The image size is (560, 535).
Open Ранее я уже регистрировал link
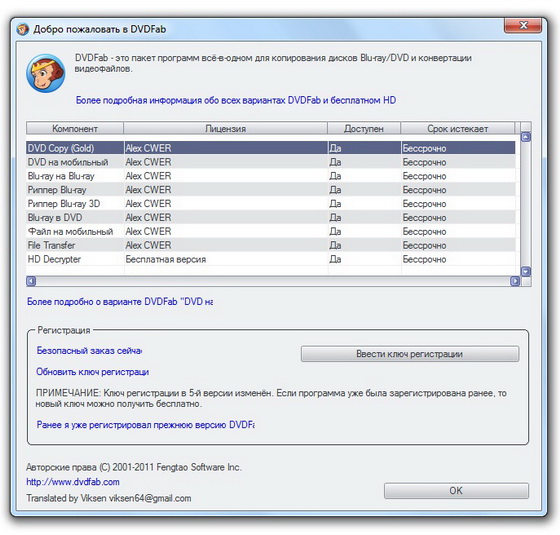coord(145,425)
